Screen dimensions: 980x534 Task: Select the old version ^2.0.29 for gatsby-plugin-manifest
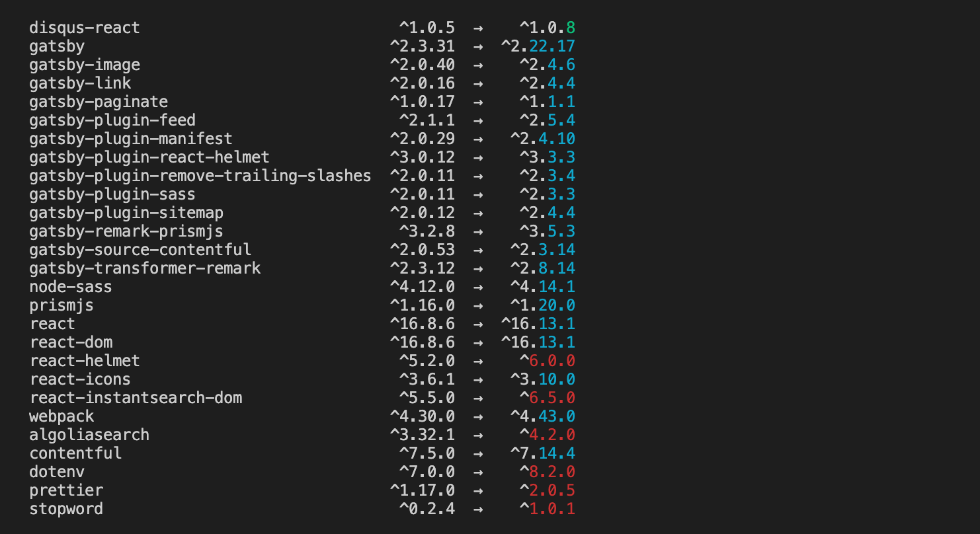coord(423,139)
